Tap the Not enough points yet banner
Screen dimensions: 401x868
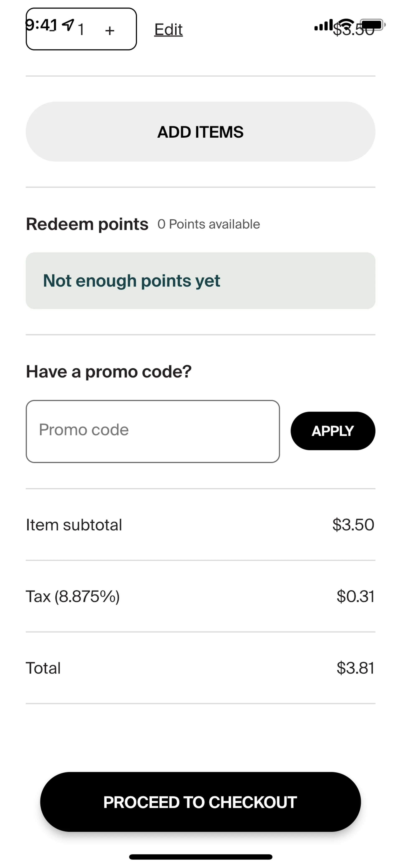pyautogui.click(x=200, y=280)
